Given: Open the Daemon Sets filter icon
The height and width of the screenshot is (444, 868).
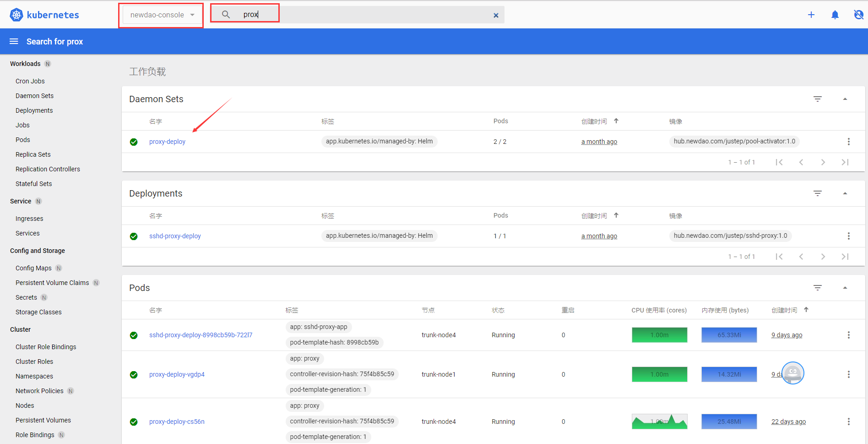Looking at the screenshot, I should click(x=817, y=99).
